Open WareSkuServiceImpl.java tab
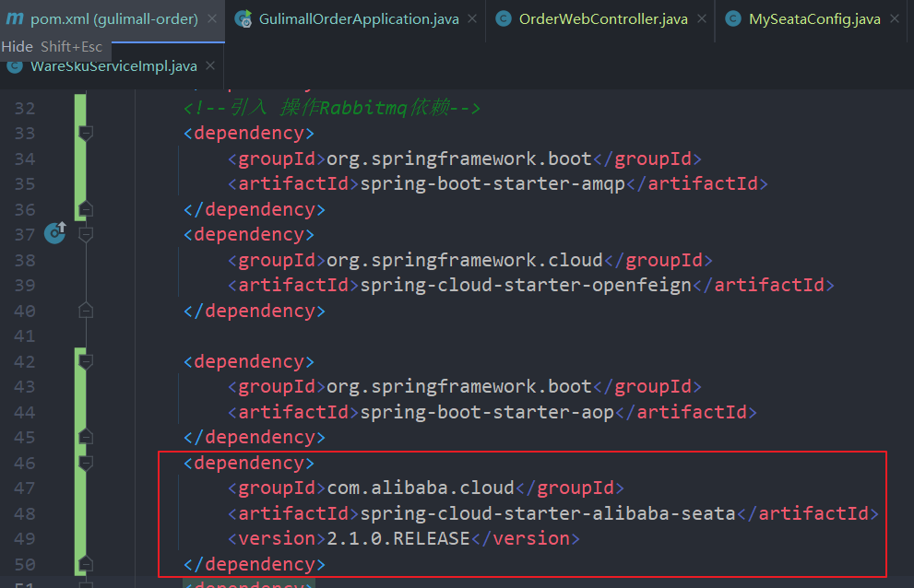914x588 pixels. pos(113,66)
